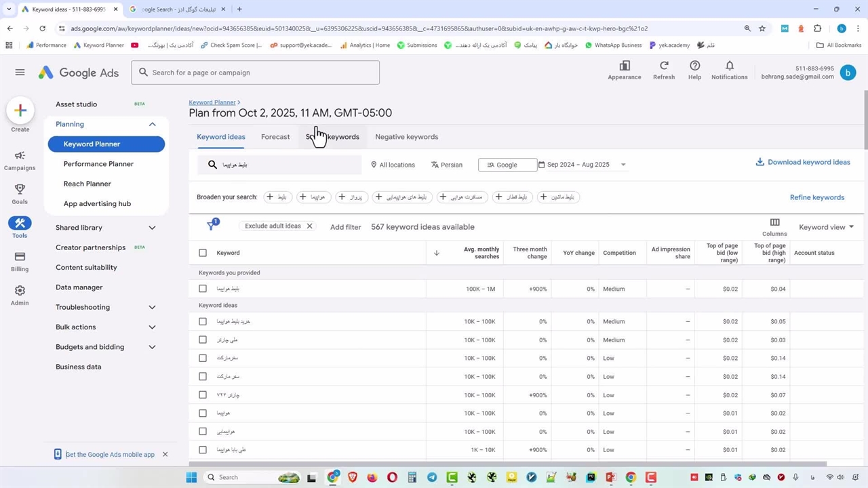Open the Goals trophy icon
The image size is (868, 488).
(20, 194)
